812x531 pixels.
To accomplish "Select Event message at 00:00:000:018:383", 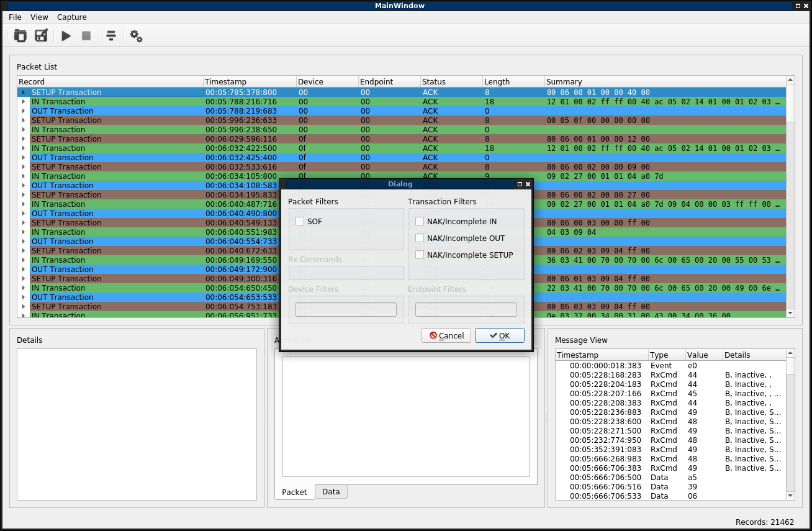I will coord(670,366).
